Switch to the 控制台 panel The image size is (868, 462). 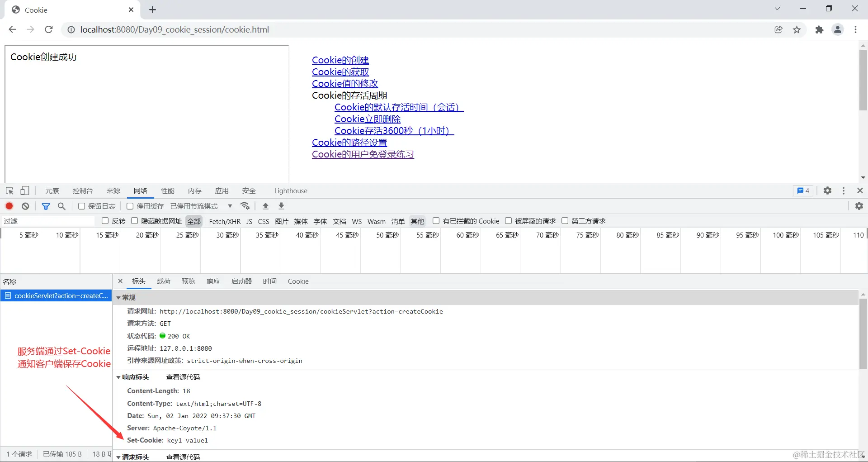[x=83, y=191]
